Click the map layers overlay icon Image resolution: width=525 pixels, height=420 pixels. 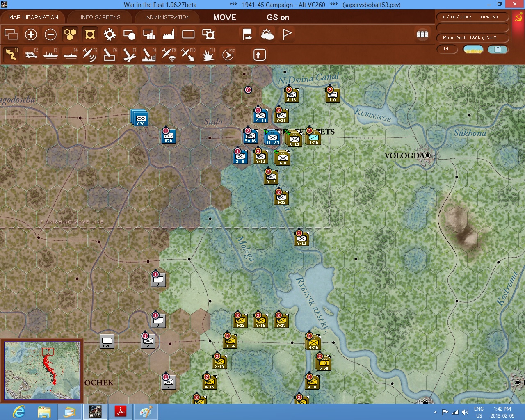pyautogui.click(x=11, y=34)
